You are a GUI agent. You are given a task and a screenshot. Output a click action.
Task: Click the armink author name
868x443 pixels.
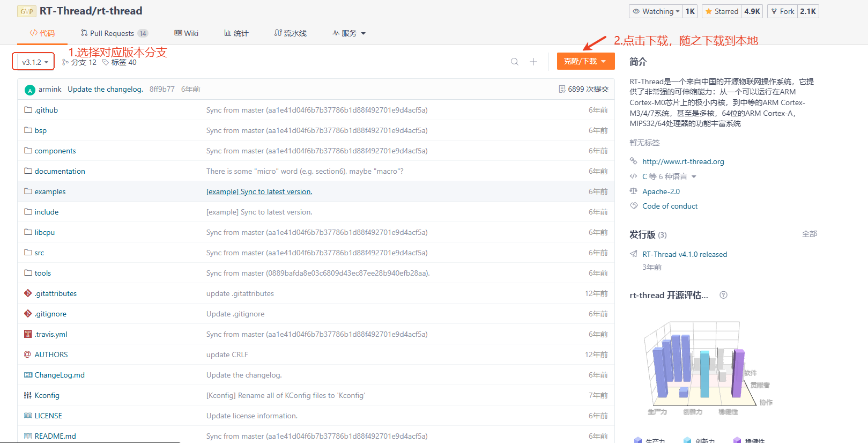[x=50, y=89]
